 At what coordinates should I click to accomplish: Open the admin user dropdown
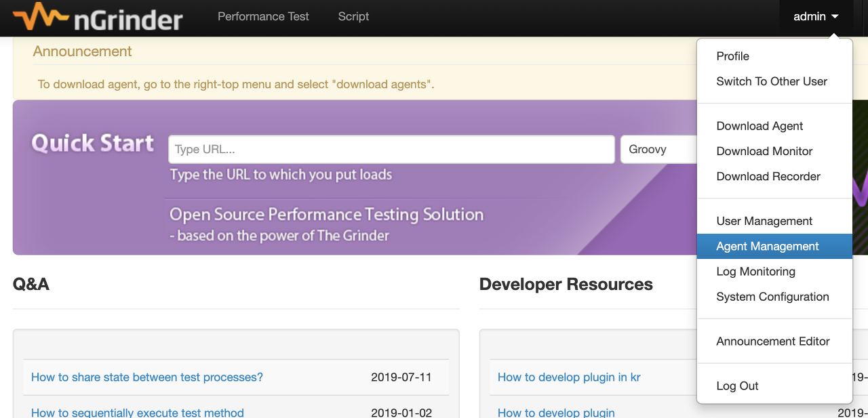pyautogui.click(x=816, y=16)
